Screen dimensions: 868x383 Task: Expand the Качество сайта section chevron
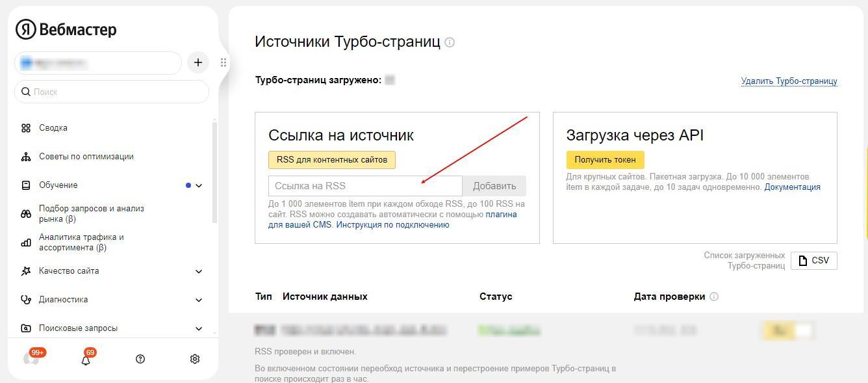pos(199,271)
